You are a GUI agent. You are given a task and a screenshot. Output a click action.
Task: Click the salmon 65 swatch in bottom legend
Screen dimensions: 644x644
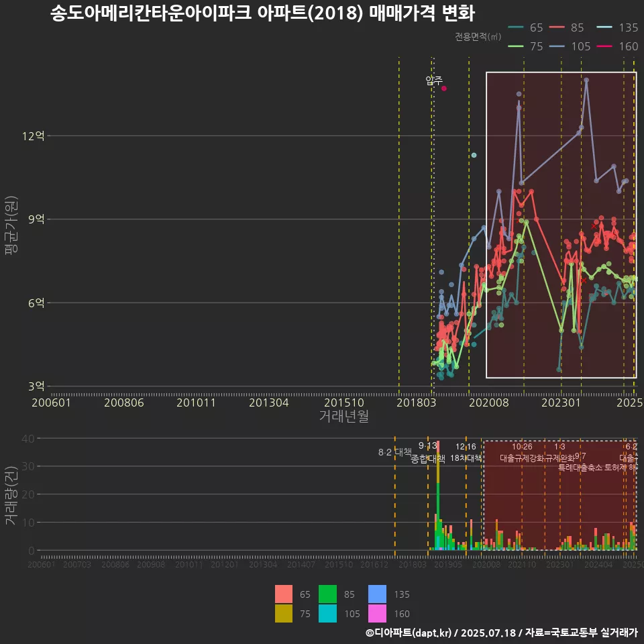pyautogui.click(x=283, y=594)
